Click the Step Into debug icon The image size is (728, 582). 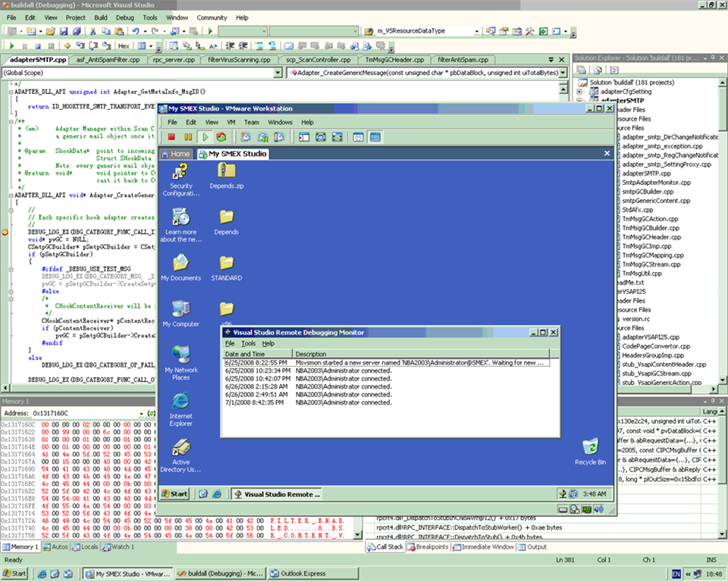[x=80, y=45]
